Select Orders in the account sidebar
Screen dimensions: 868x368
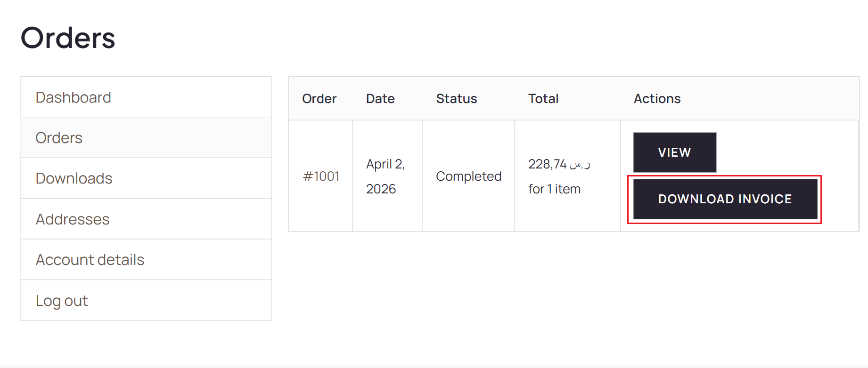[x=59, y=138]
